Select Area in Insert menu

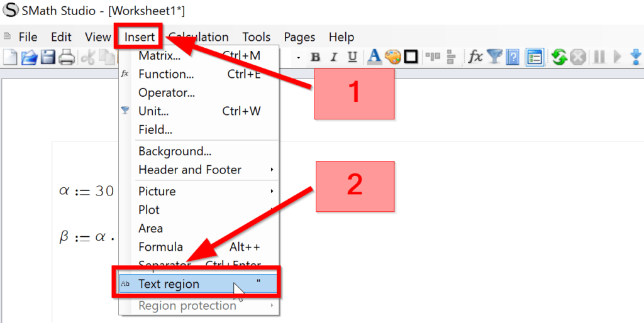[199, 228]
